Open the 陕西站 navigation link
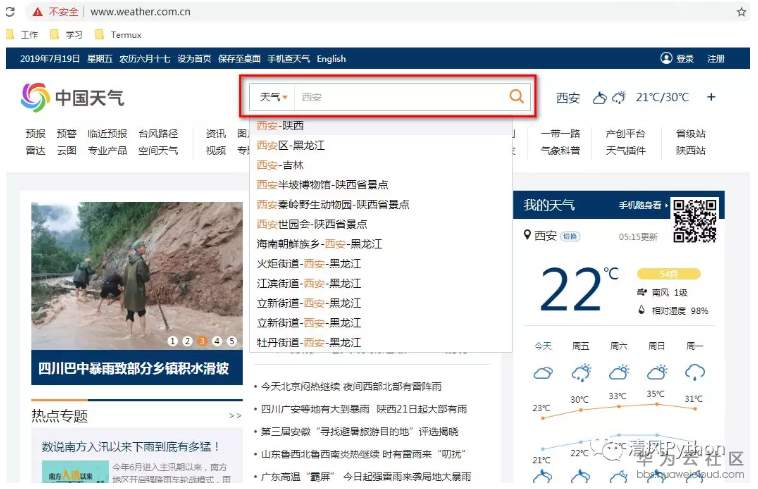The width and height of the screenshot is (758, 489). click(x=690, y=150)
